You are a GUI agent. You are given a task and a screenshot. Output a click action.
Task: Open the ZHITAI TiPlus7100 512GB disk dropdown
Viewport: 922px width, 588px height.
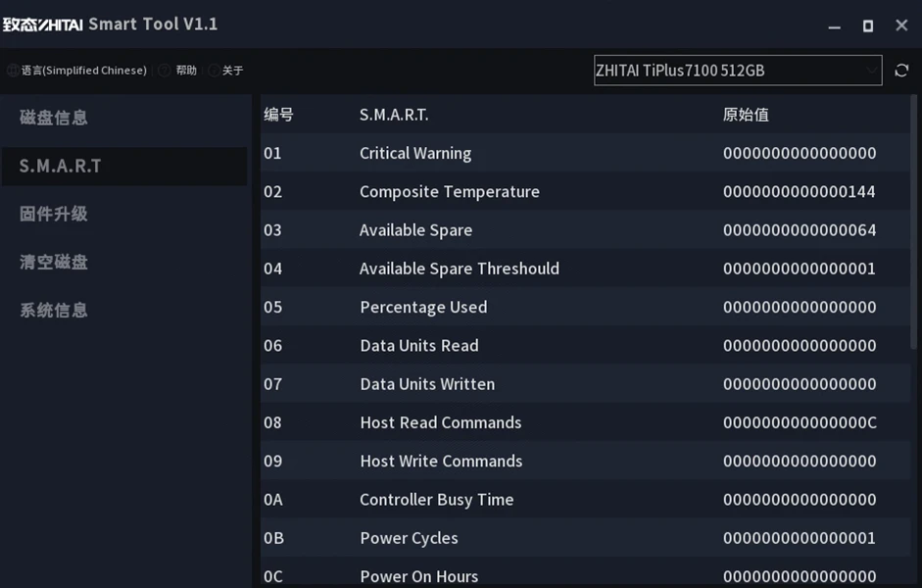coord(725,71)
